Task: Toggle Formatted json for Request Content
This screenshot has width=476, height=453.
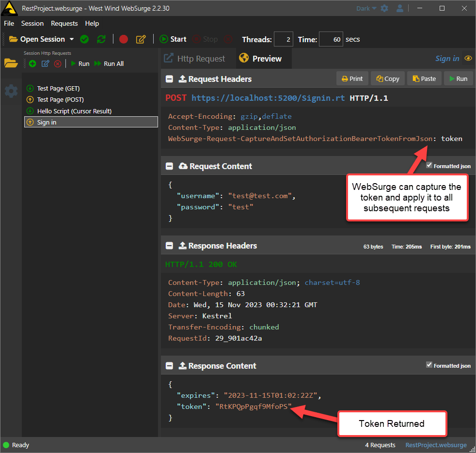Action: (x=429, y=165)
